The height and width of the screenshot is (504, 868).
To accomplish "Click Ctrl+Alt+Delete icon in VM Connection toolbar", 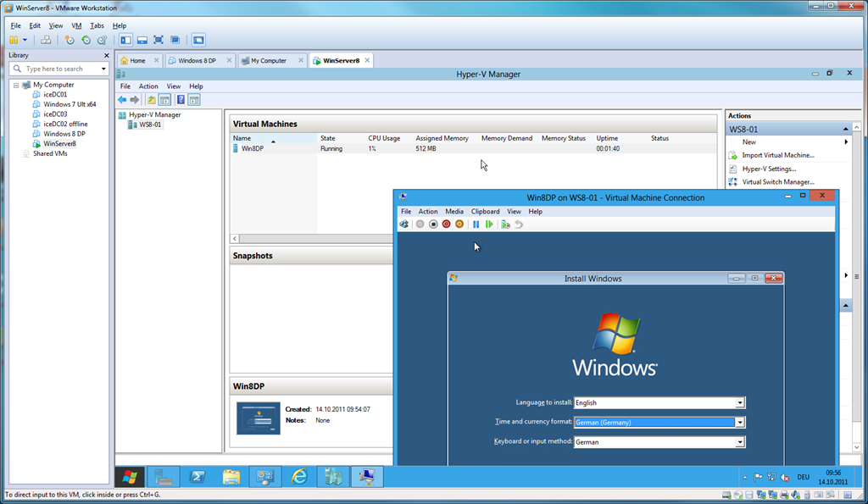I will click(x=404, y=224).
